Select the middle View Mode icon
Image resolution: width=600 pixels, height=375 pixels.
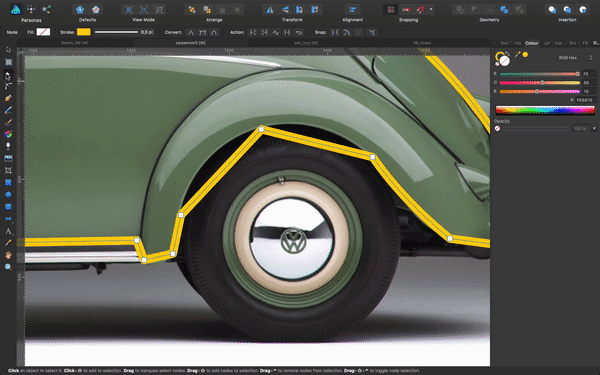tap(144, 10)
